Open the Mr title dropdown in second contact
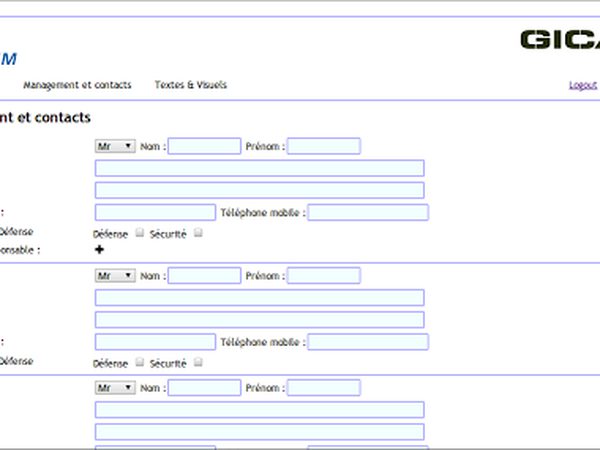This screenshot has height=450, width=600. tap(115, 276)
